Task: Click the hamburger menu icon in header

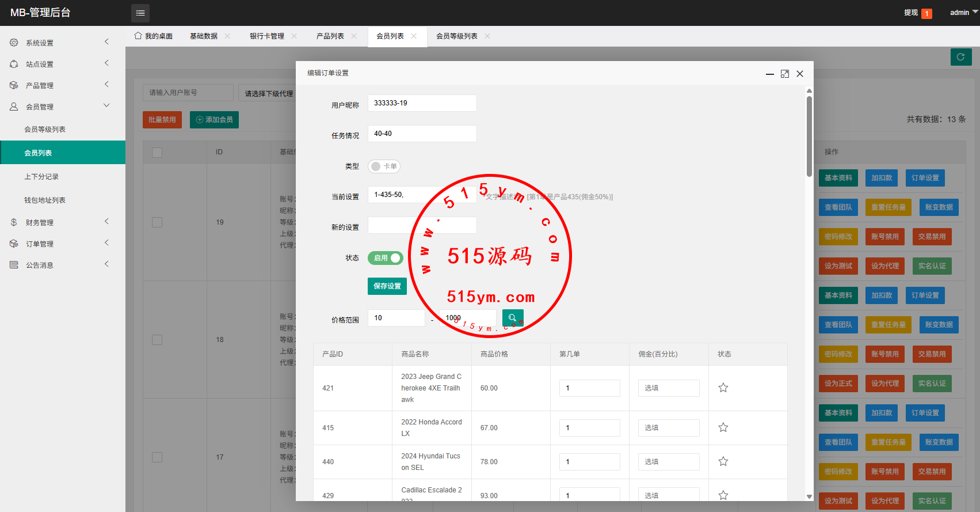Action: pyautogui.click(x=140, y=13)
